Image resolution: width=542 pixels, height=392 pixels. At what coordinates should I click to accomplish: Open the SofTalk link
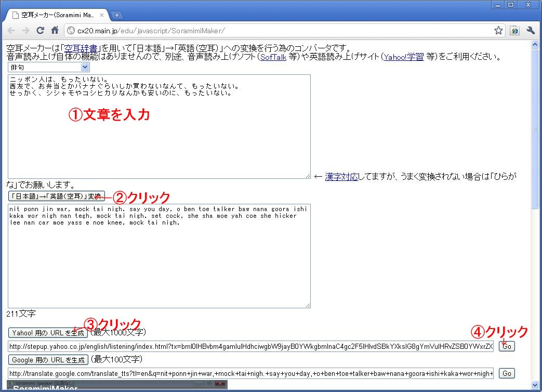click(273, 57)
